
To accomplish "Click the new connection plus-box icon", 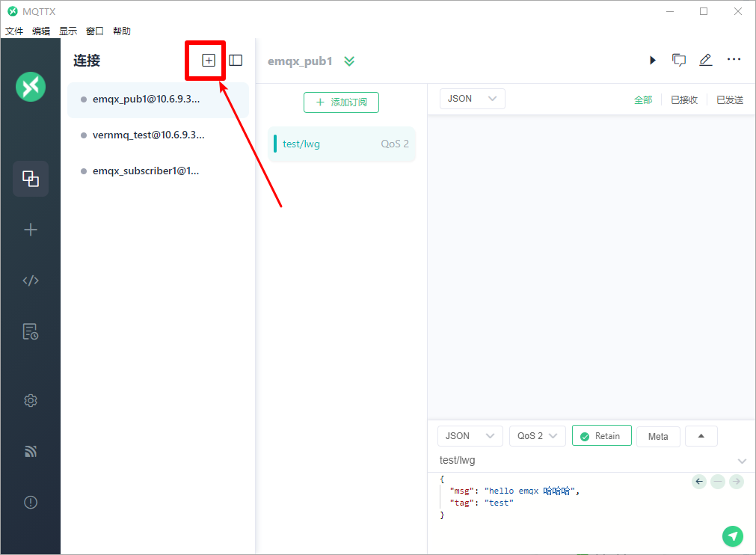I will click(x=209, y=61).
